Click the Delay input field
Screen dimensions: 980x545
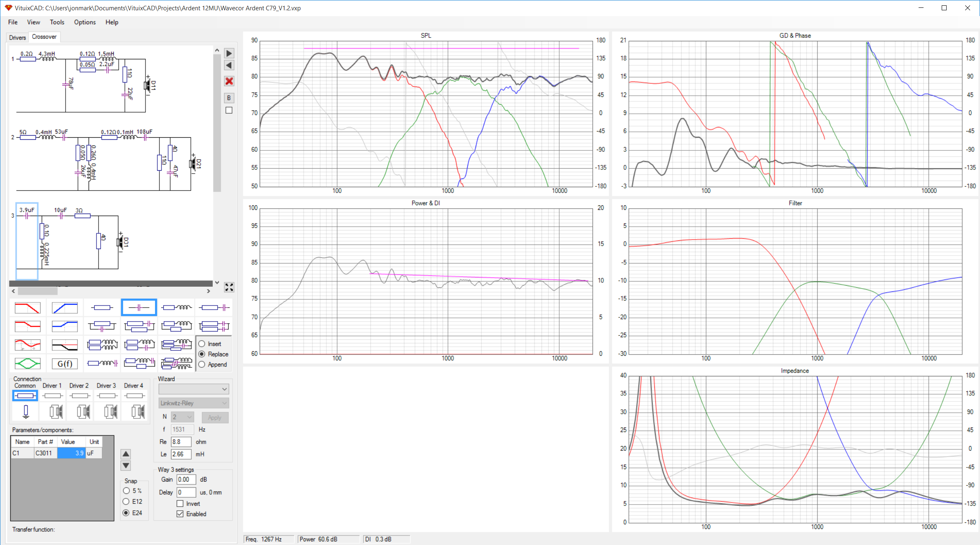[x=186, y=492]
